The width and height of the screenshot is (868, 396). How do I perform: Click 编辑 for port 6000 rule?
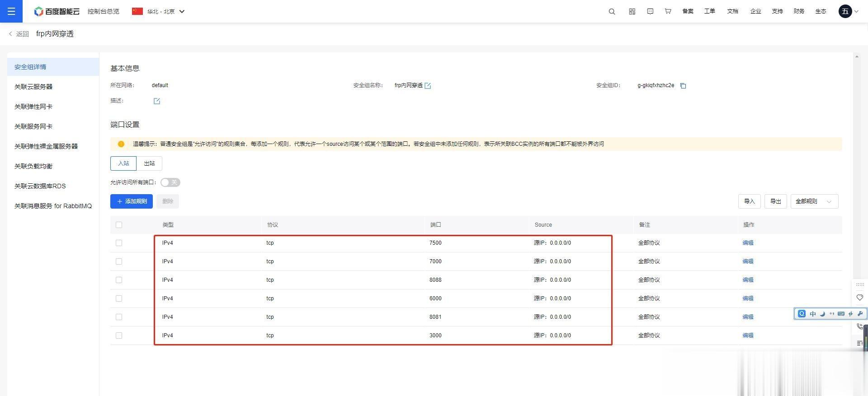(748, 298)
